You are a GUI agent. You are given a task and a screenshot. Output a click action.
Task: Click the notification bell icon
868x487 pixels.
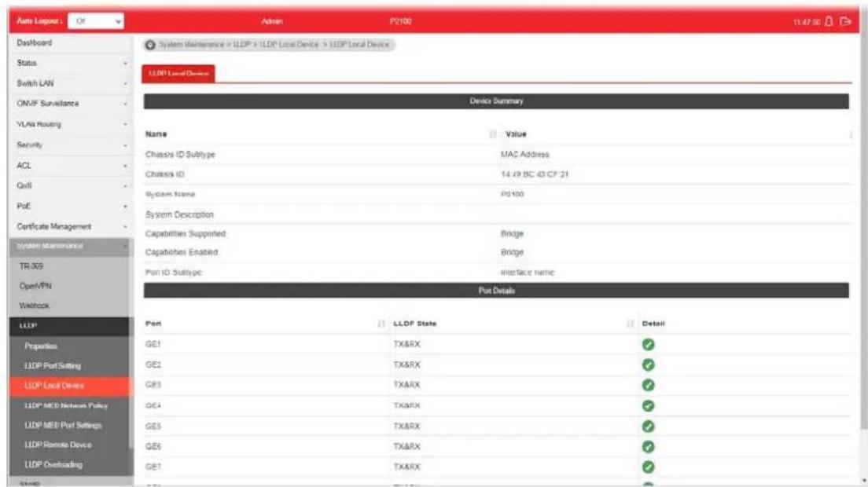pos(829,21)
